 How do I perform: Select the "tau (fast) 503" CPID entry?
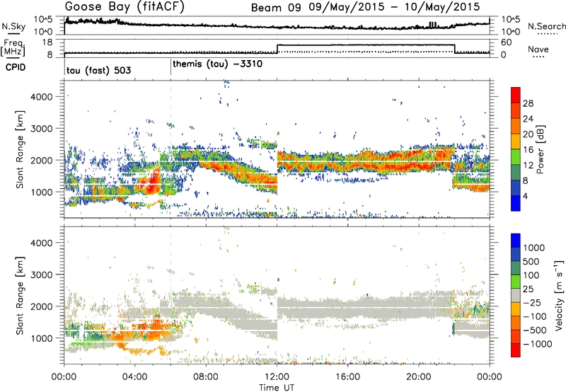pos(98,70)
